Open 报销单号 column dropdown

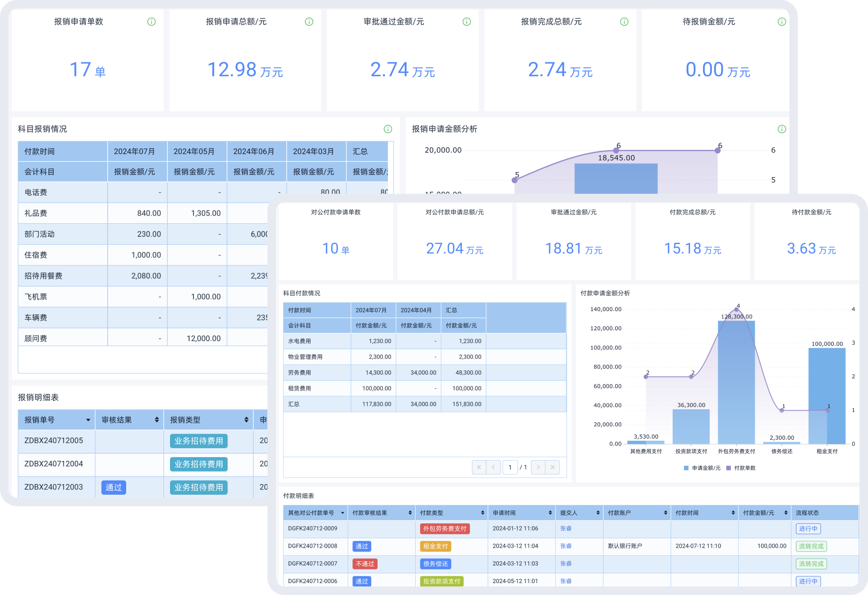(x=88, y=420)
